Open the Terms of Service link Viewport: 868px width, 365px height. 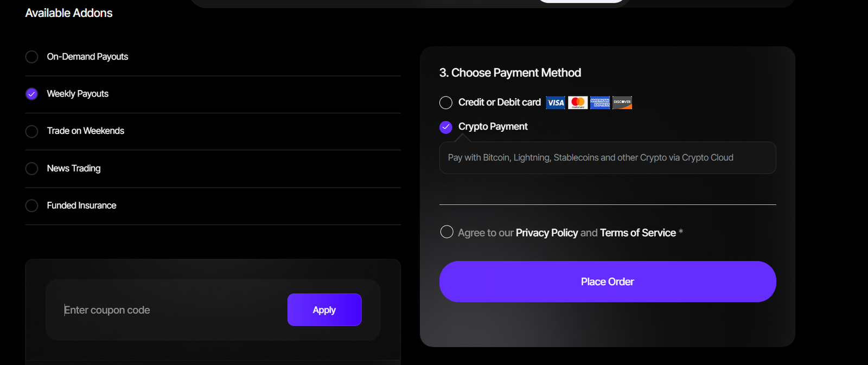(x=637, y=233)
